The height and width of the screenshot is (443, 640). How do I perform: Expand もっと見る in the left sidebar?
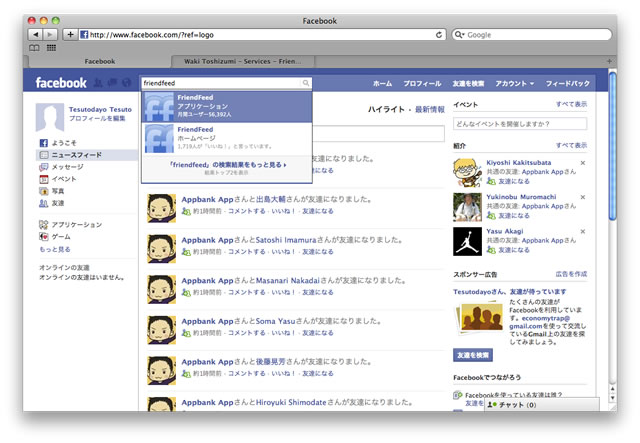pyautogui.click(x=55, y=249)
